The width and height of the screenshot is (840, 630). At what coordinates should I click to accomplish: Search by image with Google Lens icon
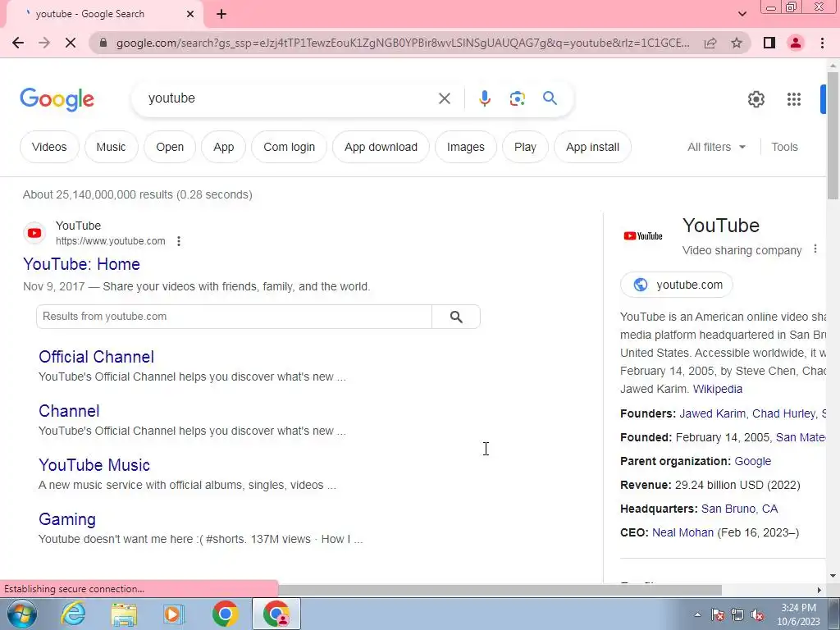pyautogui.click(x=517, y=98)
